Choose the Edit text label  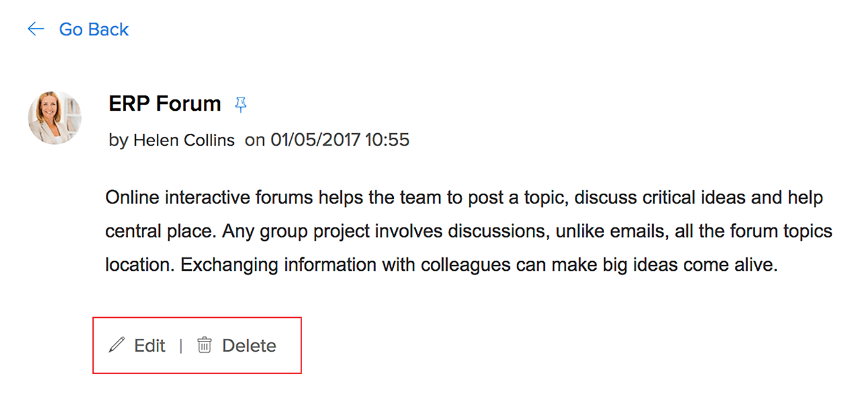click(x=150, y=345)
